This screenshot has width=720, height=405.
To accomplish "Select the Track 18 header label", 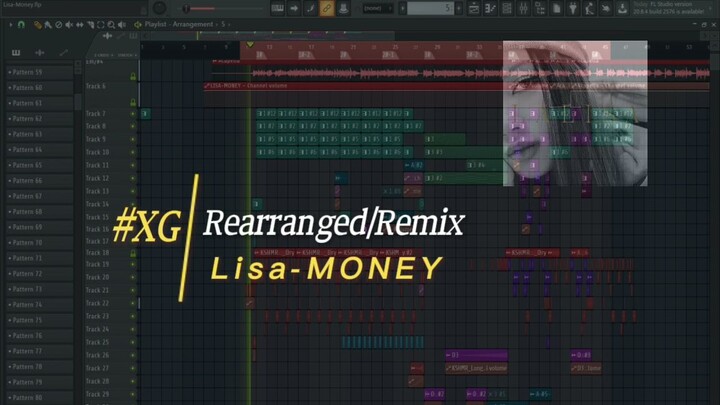I will [x=97, y=253].
